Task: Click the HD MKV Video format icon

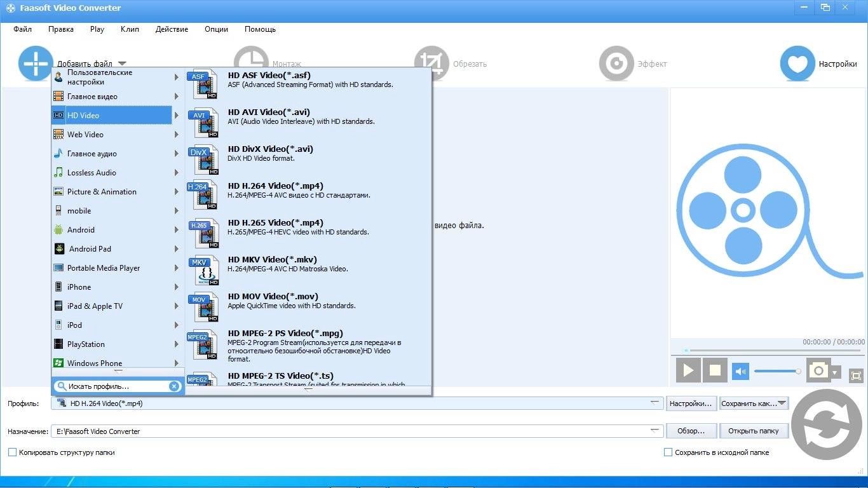Action: [203, 270]
